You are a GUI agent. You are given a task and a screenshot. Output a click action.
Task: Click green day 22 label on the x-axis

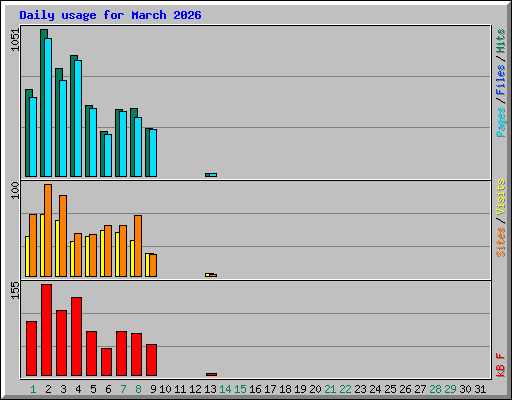(345, 389)
